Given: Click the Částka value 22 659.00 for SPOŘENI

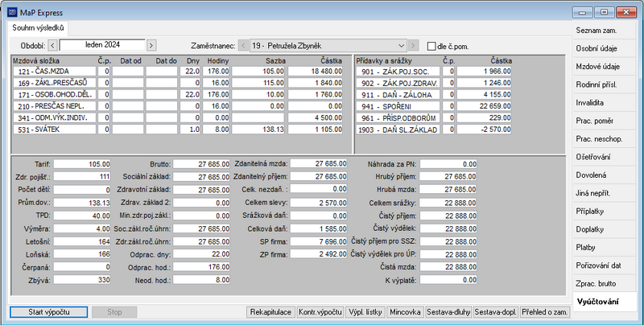Looking at the screenshot, I should (x=485, y=106).
